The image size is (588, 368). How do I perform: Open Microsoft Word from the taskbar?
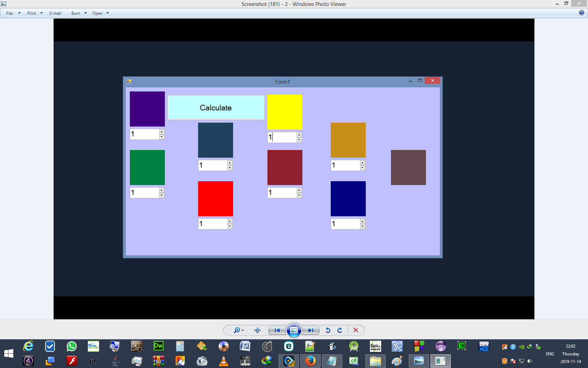pos(245,346)
